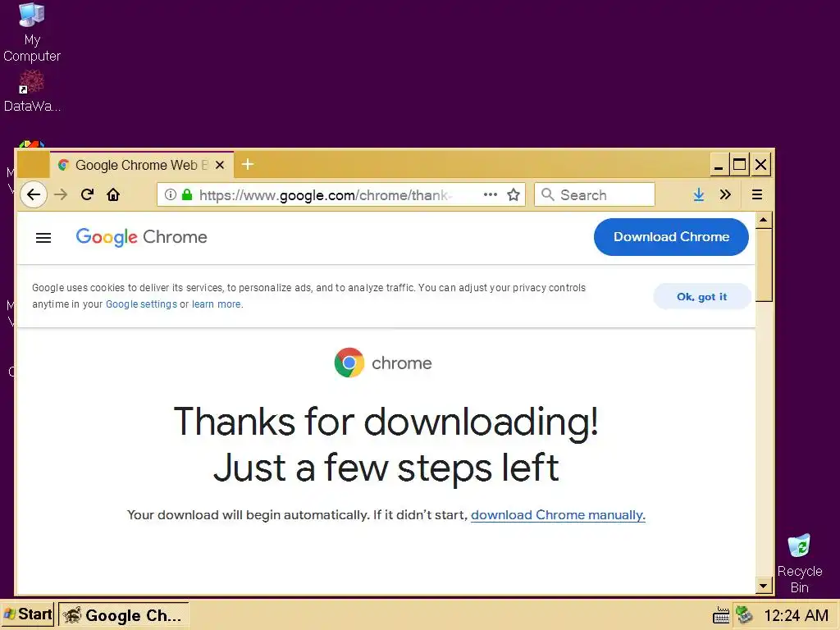Open the Recycle Bin icon
Screen dimensions: 840x630
coord(799,564)
